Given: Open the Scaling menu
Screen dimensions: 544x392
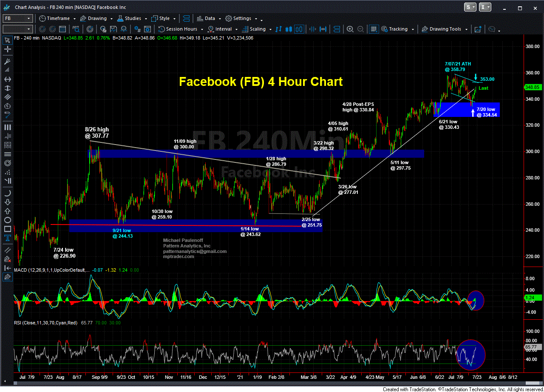Looking at the screenshot, I should (256, 29).
